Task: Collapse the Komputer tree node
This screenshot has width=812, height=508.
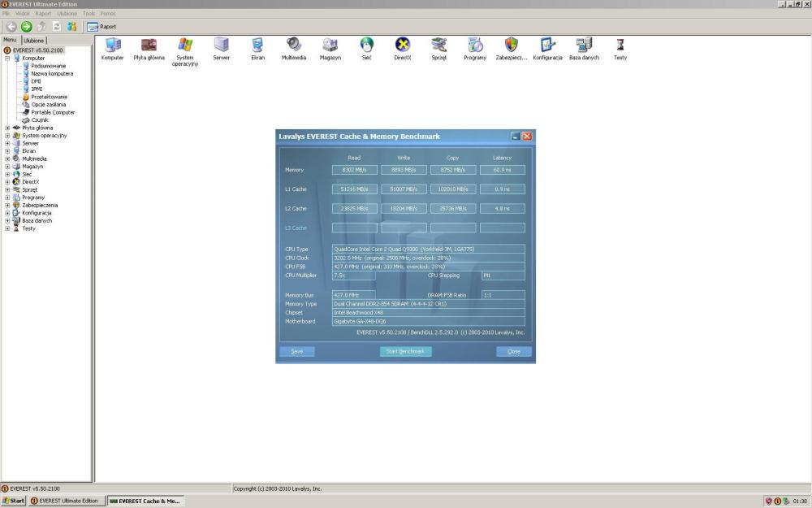Action: 7,59
